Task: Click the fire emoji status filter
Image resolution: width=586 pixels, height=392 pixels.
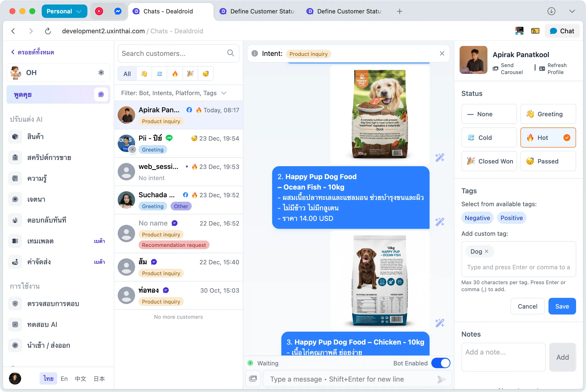Action: coord(175,74)
